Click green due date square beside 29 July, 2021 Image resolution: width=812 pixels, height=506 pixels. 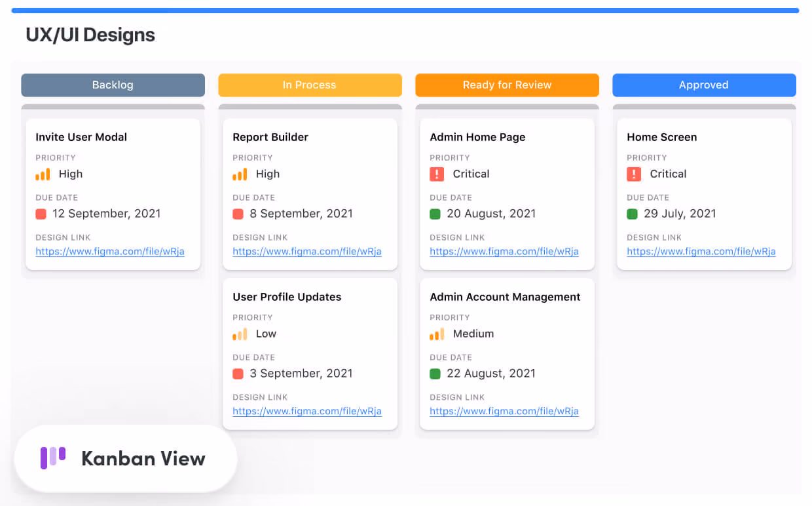[x=633, y=214]
